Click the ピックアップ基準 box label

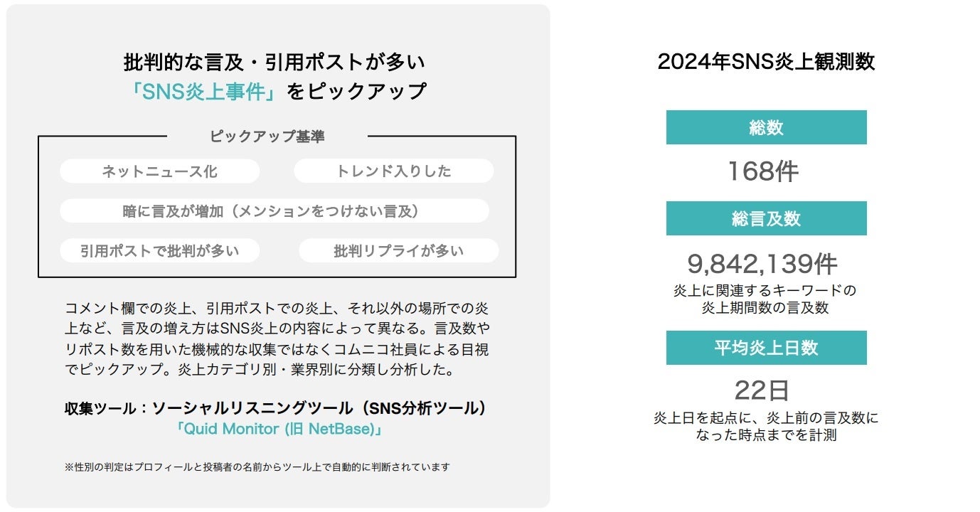267,137
